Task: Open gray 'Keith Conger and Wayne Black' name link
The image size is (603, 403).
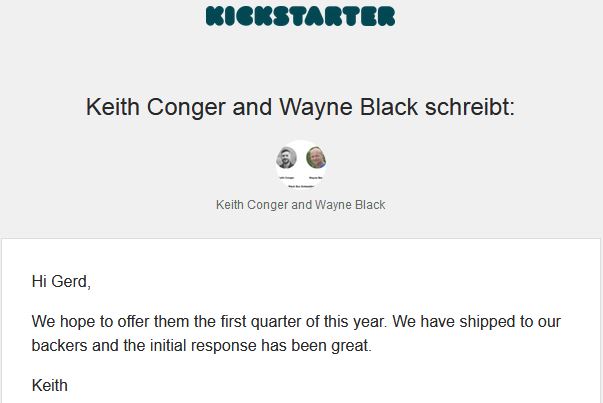Action: [300, 205]
